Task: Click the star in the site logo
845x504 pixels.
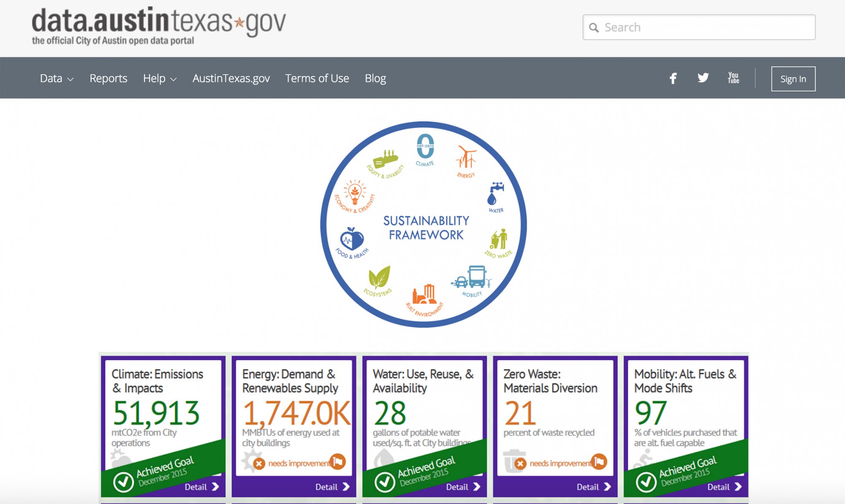Action: coord(240,22)
